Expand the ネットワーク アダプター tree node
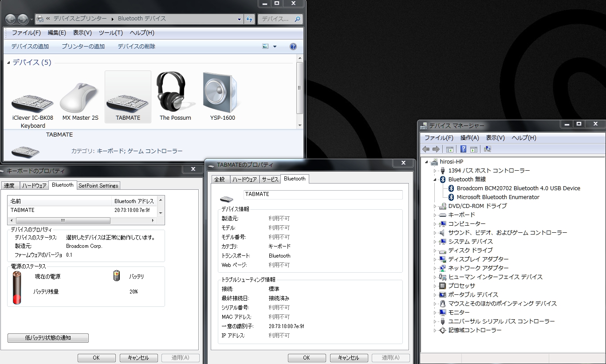The width and height of the screenshot is (606, 364). pyautogui.click(x=435, y=268)
